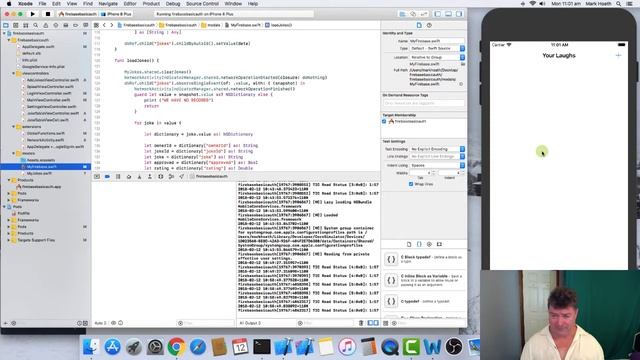Open the Source Control menu
Screen dimensions: 640x360
point(202,4)
